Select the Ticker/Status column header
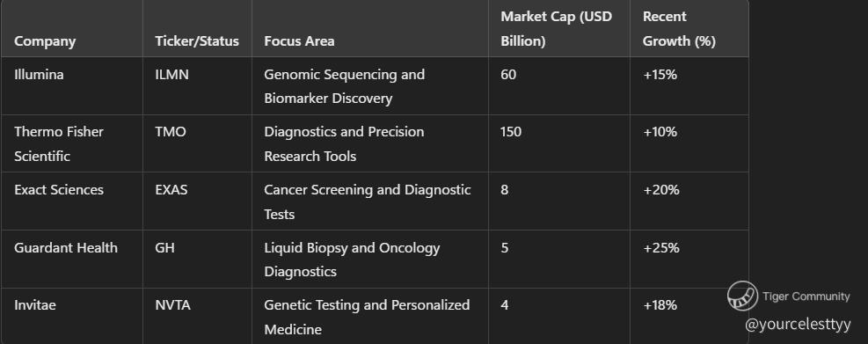This screenshot has width=868, height=344. (x=197, y=41)
